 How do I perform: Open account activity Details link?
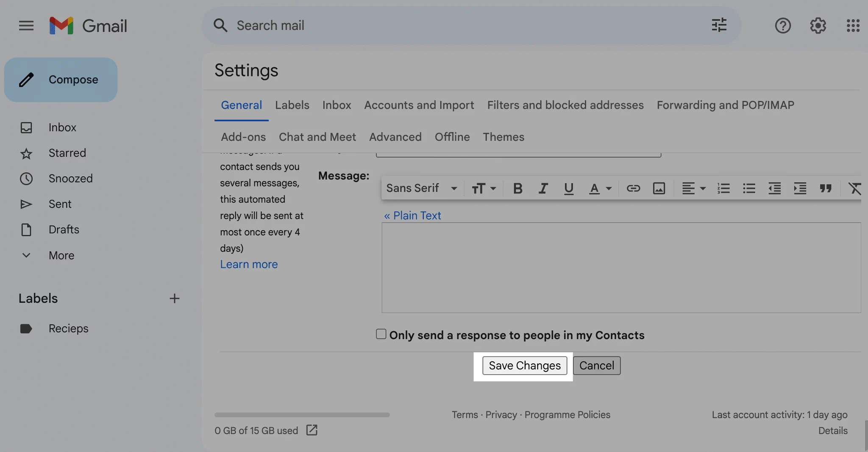(x=833, y=431)
